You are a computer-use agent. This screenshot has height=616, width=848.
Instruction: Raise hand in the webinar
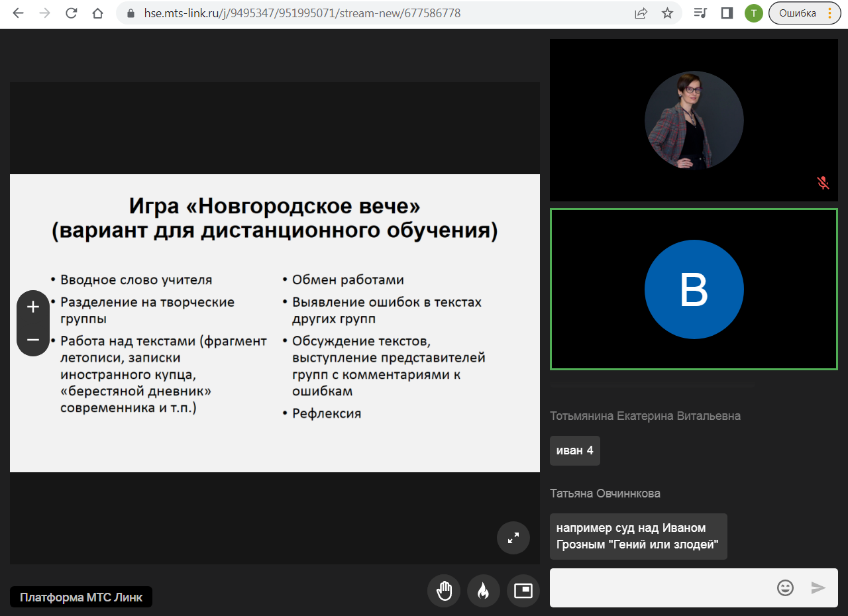point(444,590)
